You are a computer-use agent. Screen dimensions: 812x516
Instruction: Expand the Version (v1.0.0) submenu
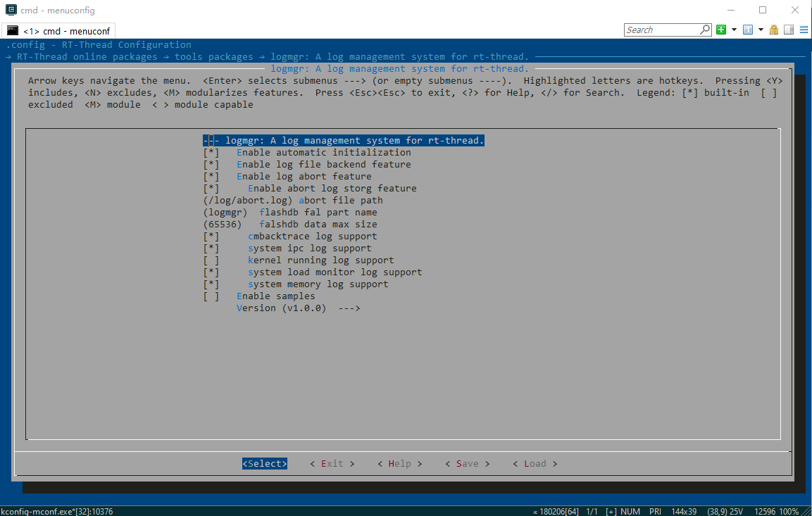[x=299, y=308]
